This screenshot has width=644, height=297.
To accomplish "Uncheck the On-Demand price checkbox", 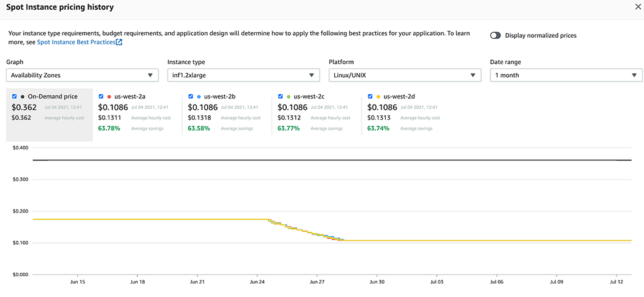I will [15, 97].
